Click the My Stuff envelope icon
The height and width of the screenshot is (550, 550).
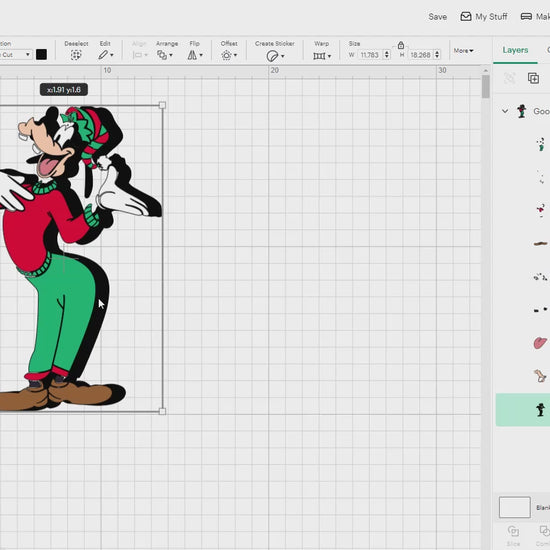[466, 16]
